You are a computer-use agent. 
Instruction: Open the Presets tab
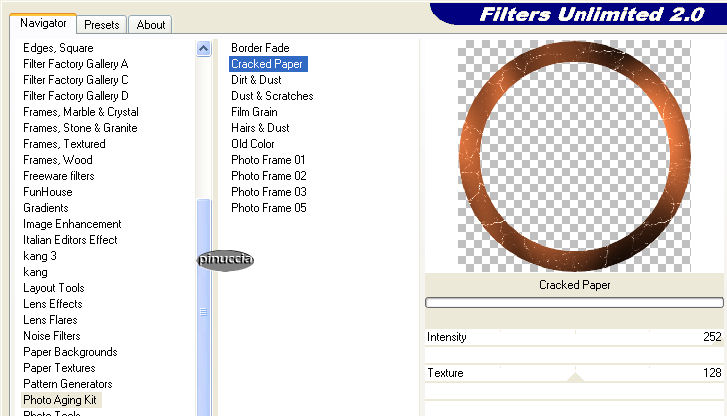click(102, 25)
